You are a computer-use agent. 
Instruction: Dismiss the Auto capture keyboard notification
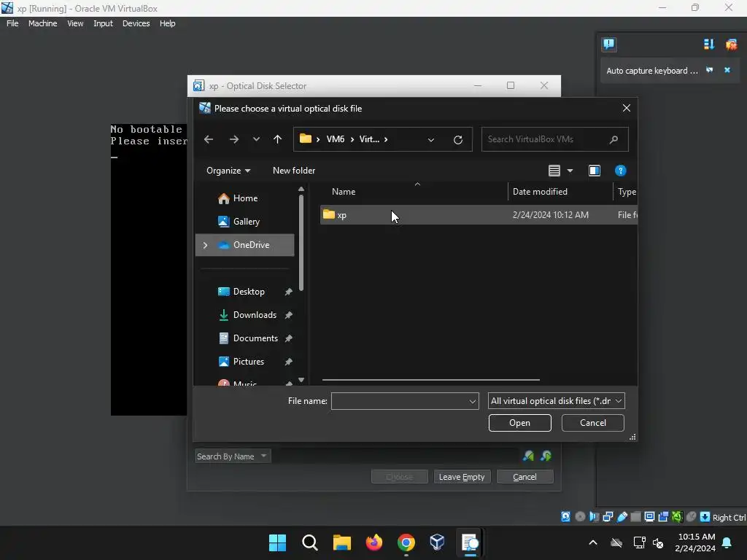(x=727, y=70)
